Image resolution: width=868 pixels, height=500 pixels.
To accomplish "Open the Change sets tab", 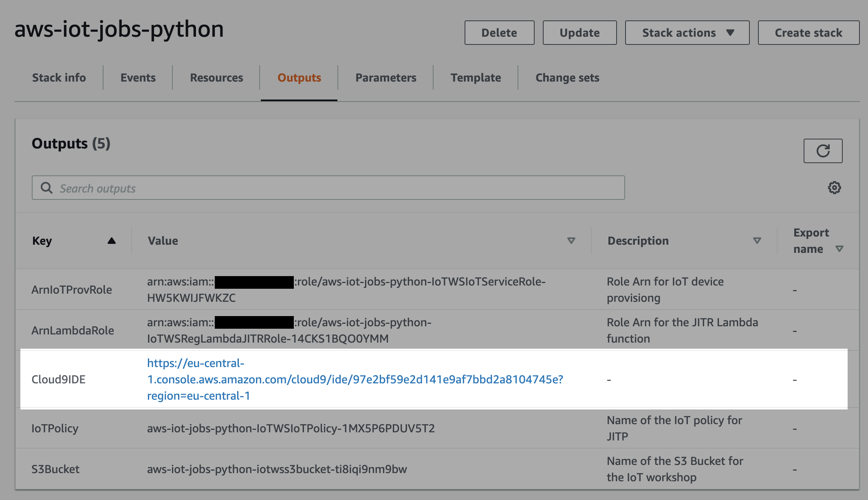I will click(x=567, y=77).
